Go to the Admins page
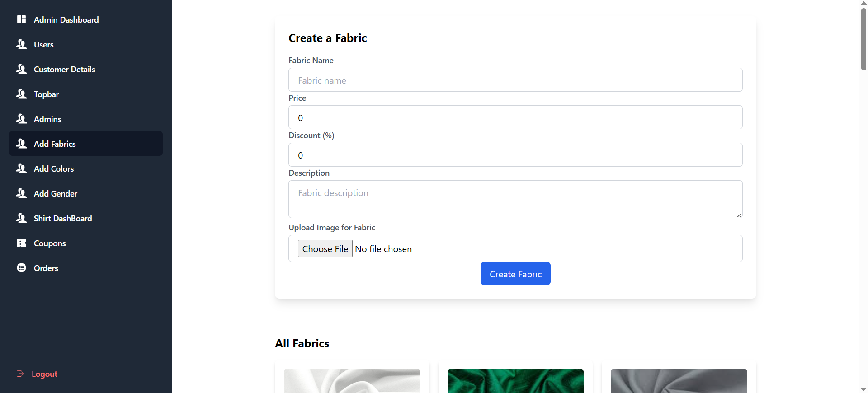 [x=47, y=119]
